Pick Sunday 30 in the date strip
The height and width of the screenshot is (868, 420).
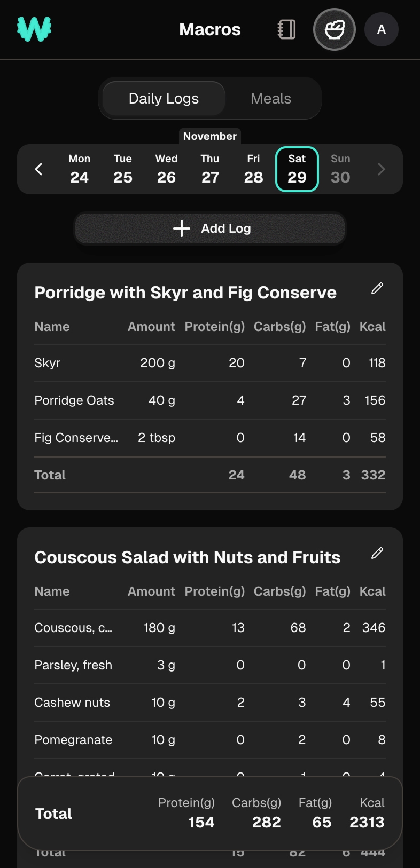click(340, 169)
